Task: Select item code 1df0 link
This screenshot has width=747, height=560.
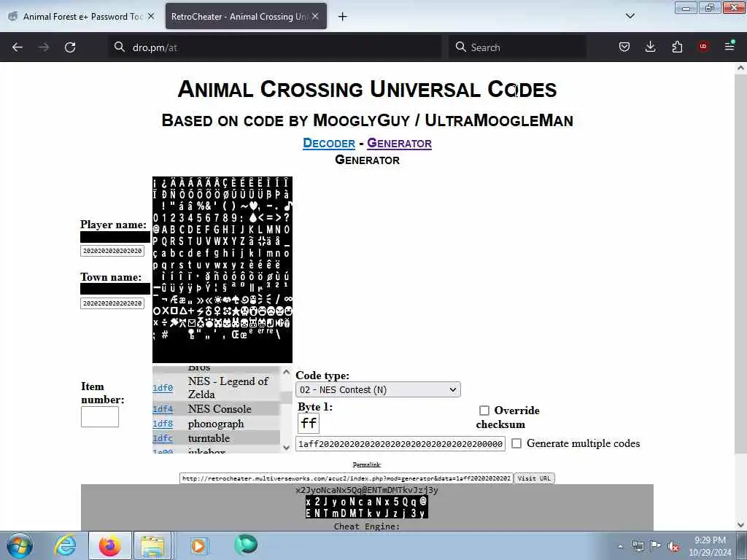Action: pos(163,388)
